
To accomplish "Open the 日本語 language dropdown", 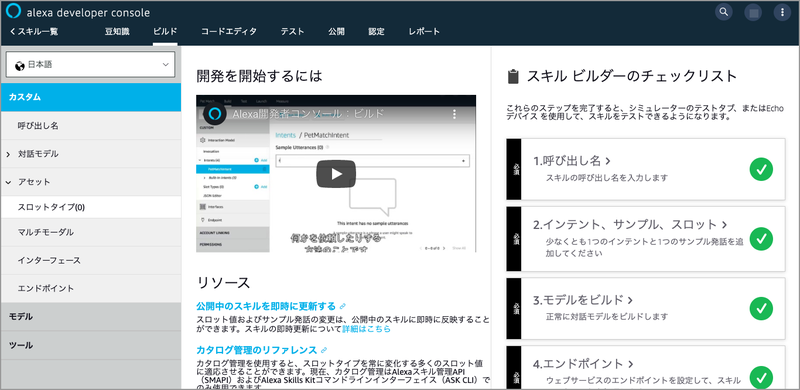I will [90, 65].
